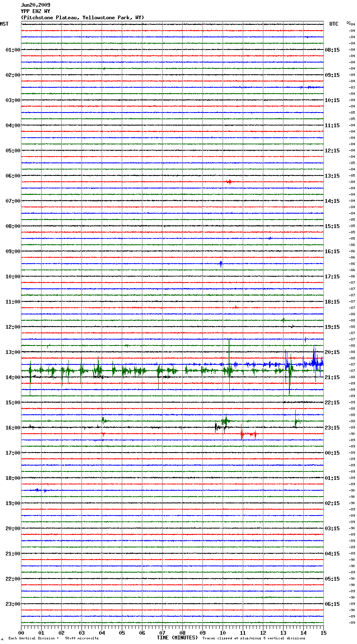Select the 05:00 MST row label
This screenshot has height=644, width=357.
click(13, 151)
